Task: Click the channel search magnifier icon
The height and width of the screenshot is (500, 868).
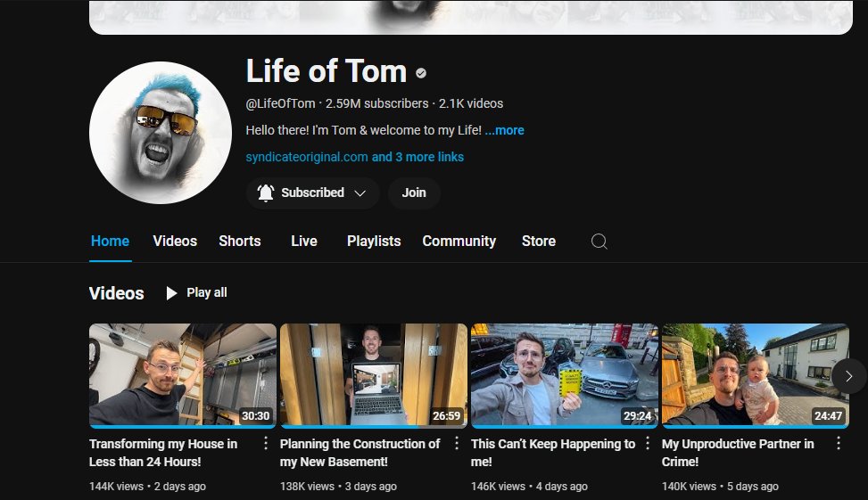Action: pos(599,242)
